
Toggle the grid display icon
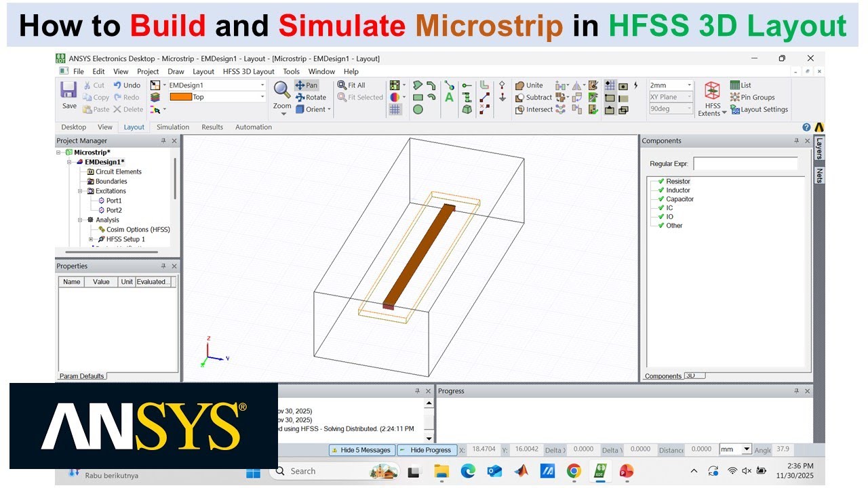395,109
